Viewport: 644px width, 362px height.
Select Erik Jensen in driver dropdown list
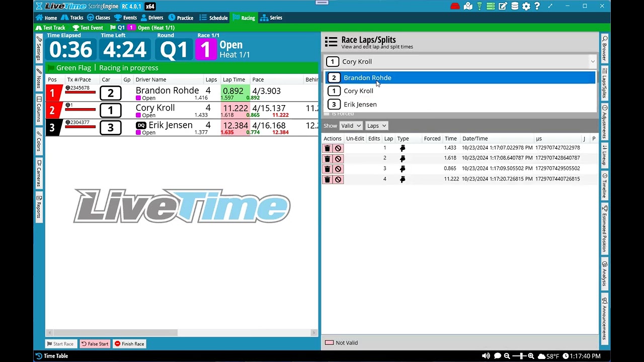pos(460,105)
